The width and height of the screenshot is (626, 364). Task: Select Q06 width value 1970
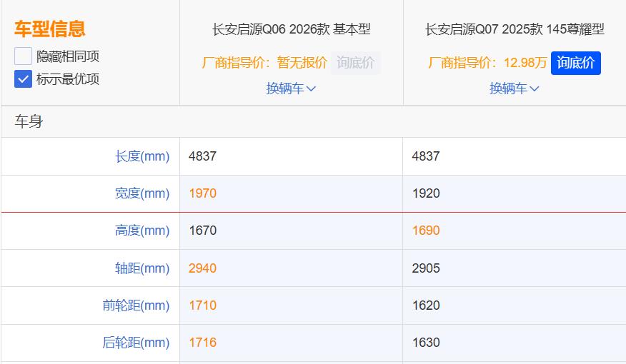coord(203,193)
